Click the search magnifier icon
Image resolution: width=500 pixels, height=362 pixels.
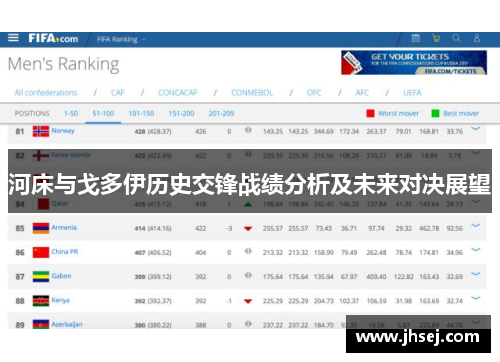pos(456,38)
